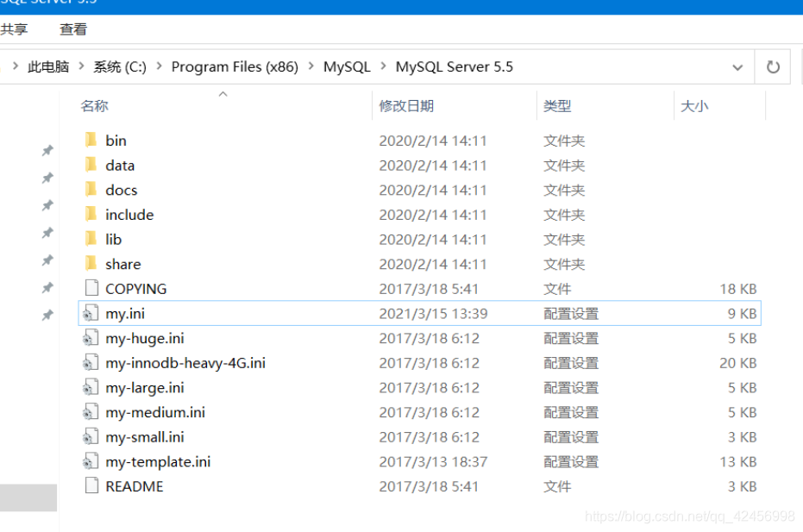Select the README file icon
803x532 pixels.
tap(91, 486)
